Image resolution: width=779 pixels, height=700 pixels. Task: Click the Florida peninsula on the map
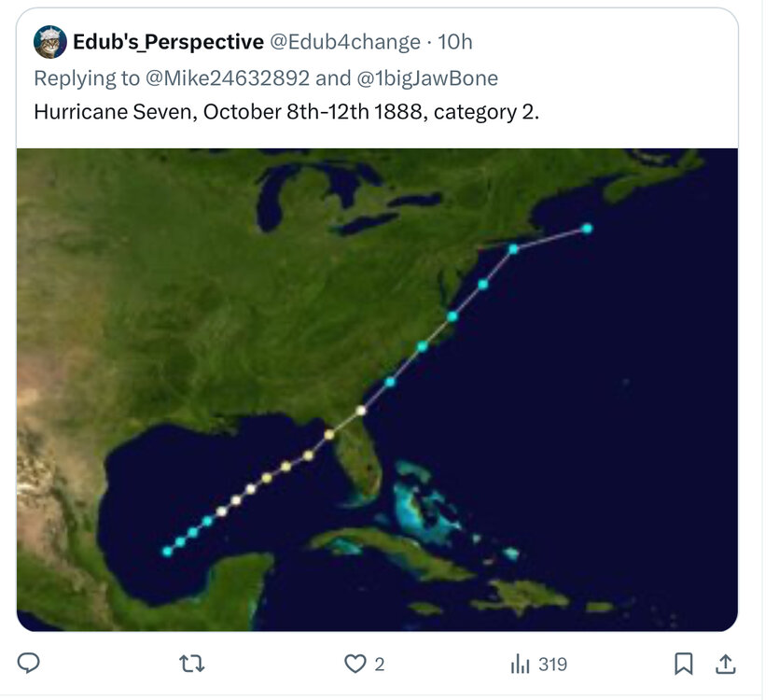[360, 460]
